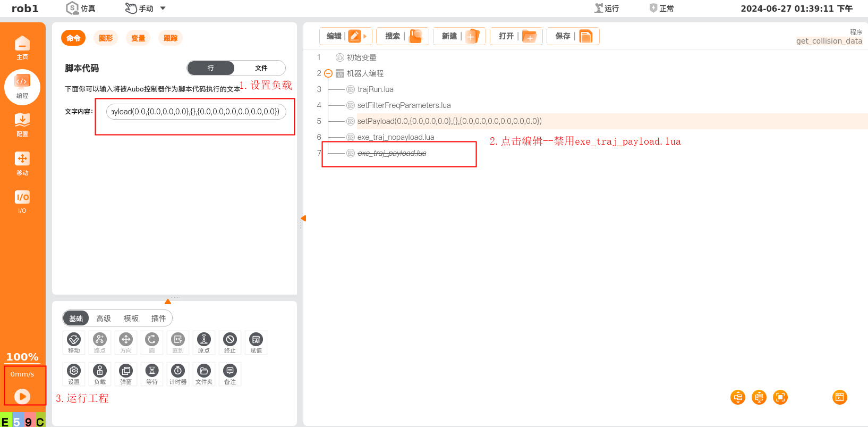The width and height of the screenshot is (868, 427).
Task: Click the date and time display
Action: (796, 9)
